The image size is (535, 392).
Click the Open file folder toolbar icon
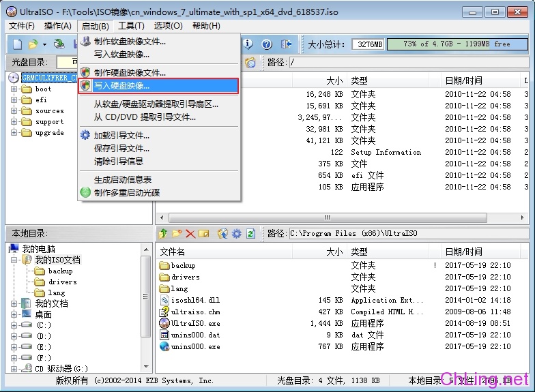click(33, 44)
